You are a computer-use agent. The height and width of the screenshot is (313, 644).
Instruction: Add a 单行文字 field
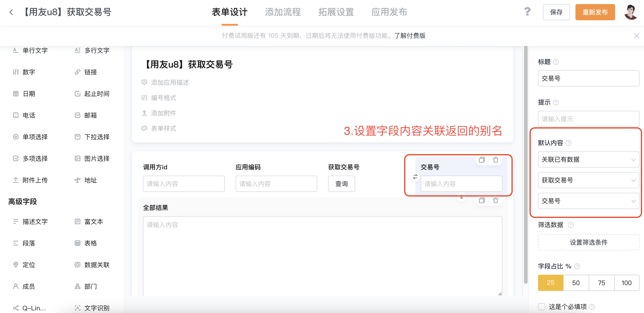(30, 50)
